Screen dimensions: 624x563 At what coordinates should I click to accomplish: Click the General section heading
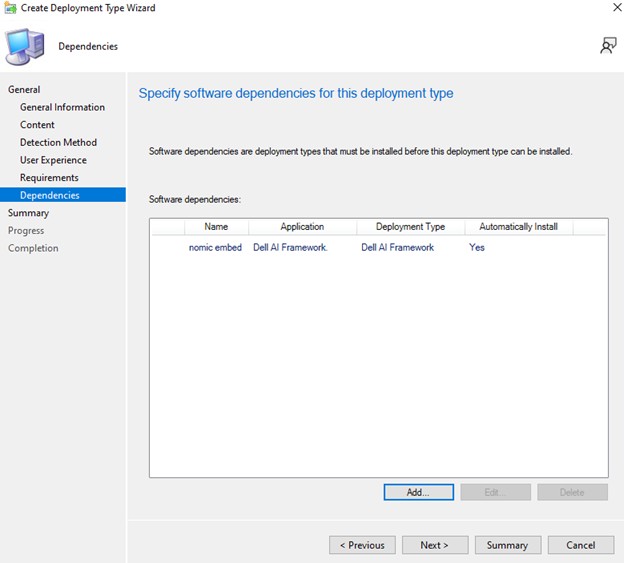24,90
